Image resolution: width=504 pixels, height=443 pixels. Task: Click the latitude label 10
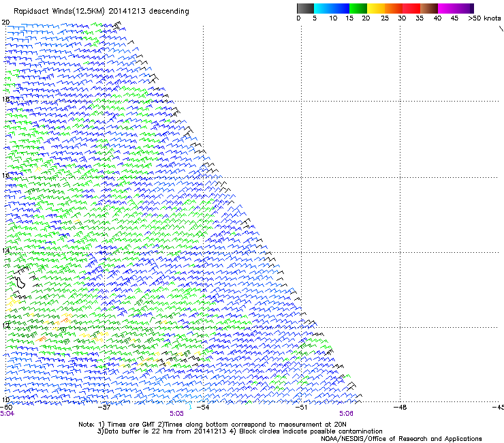point(5,400)
